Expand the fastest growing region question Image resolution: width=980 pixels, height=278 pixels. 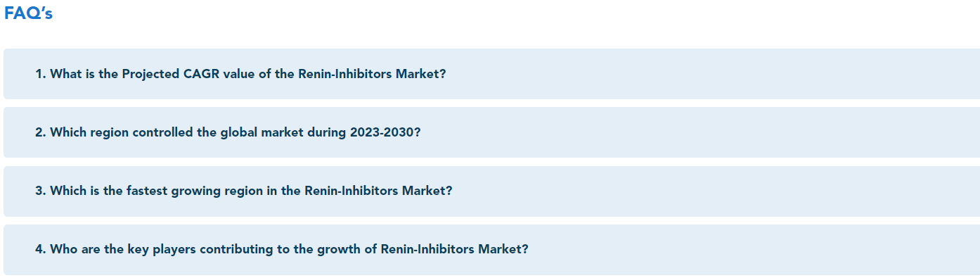[x=491, y=191]
